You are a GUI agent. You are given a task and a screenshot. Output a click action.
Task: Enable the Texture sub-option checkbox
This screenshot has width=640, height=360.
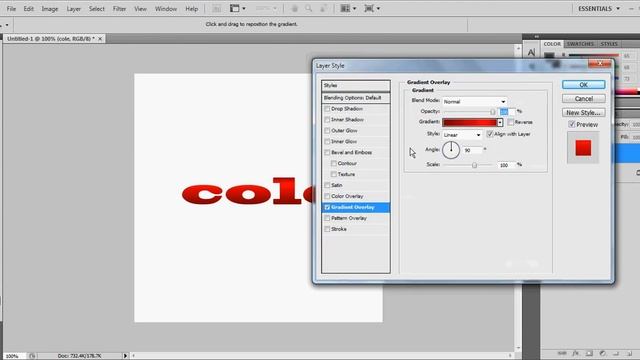click(333, 174)
